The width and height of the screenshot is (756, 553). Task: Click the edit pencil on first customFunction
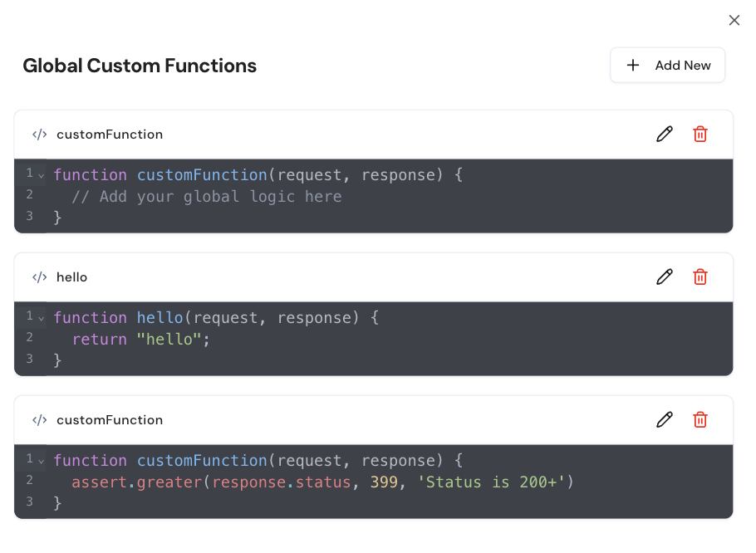(664, 134)
